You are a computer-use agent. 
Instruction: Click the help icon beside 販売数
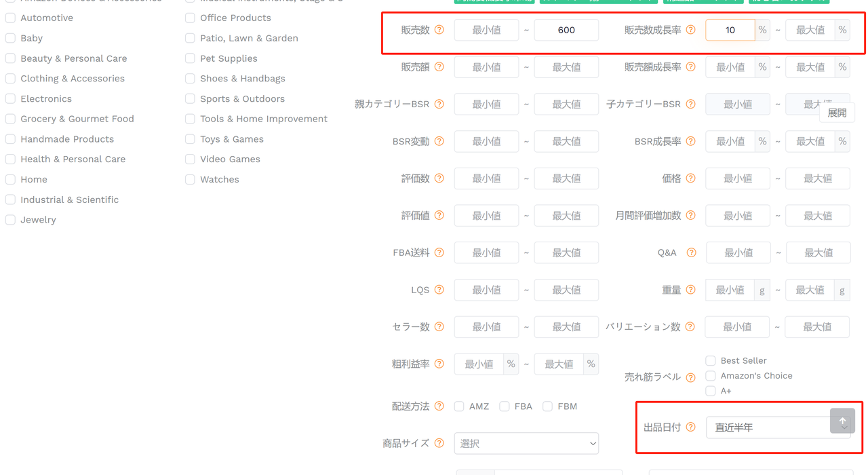point(439,30)
